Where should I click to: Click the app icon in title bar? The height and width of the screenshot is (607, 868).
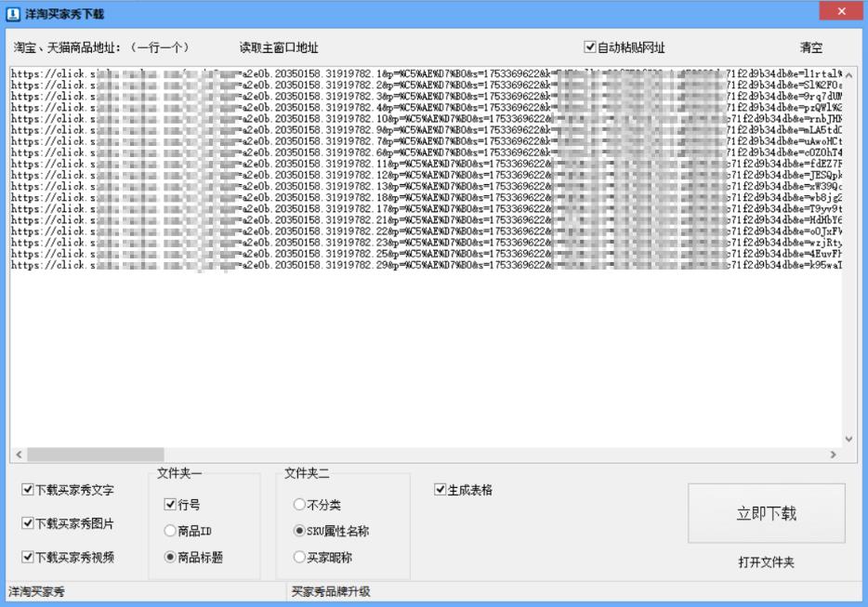pos(13,14)
